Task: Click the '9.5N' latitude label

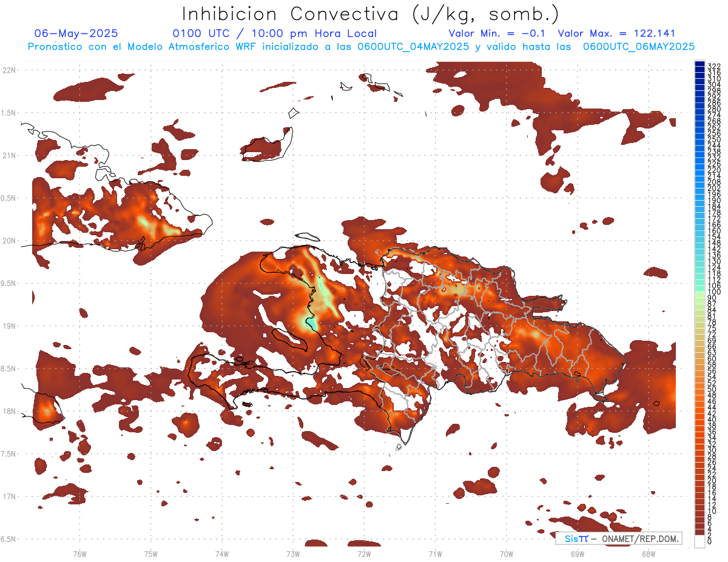Action: tap(9, 284)
